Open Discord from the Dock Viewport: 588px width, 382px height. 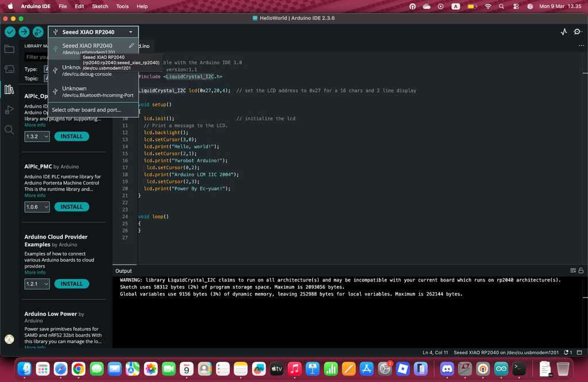(x=447, y=369)
